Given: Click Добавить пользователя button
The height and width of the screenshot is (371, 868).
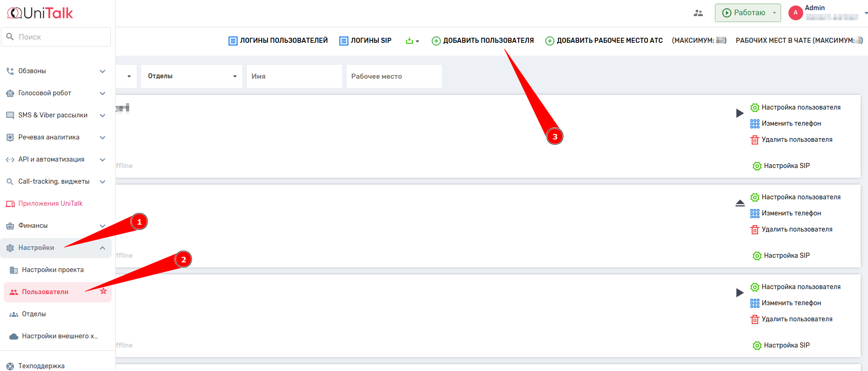Looking at the screenshot, I should pyautogui.click(x=483, y=41).
